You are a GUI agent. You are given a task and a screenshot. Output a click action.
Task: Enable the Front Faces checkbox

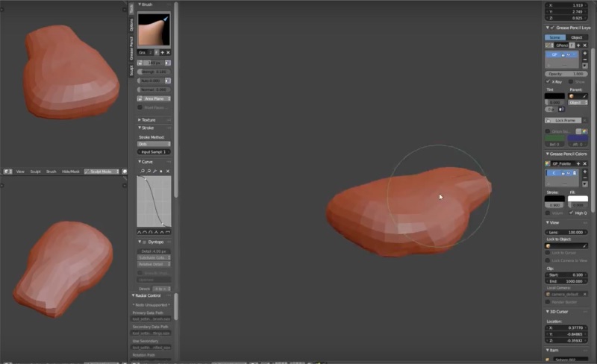point(140,107)
